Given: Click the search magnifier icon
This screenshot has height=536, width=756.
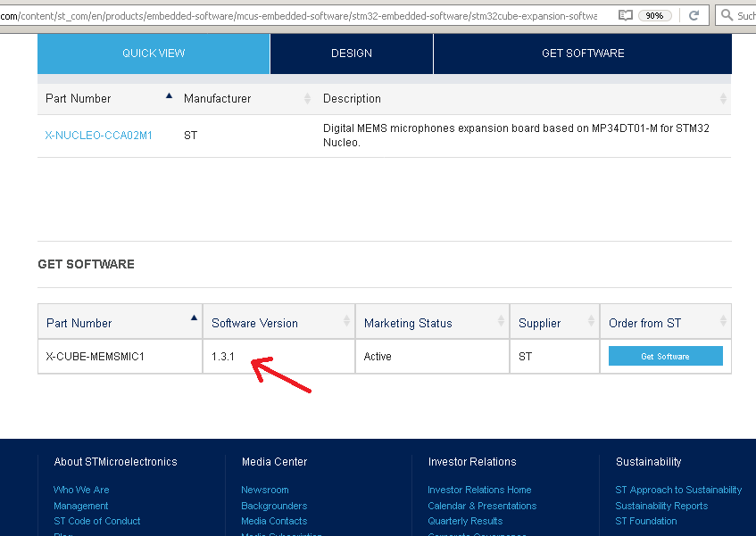Looking at the screenshot, I should 727,15.
